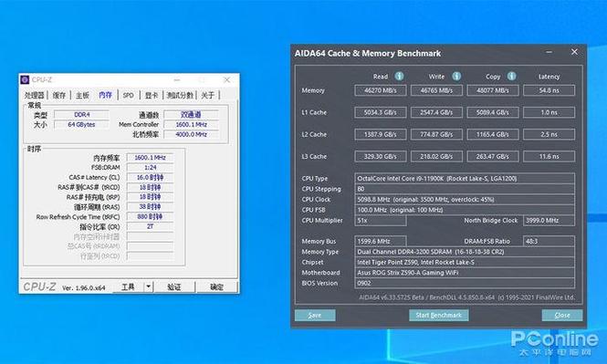Click the Memory Write value 46765 MB/s
This screenshot has width=607, height=364.
pyautogui.click(x=436, y=90)
